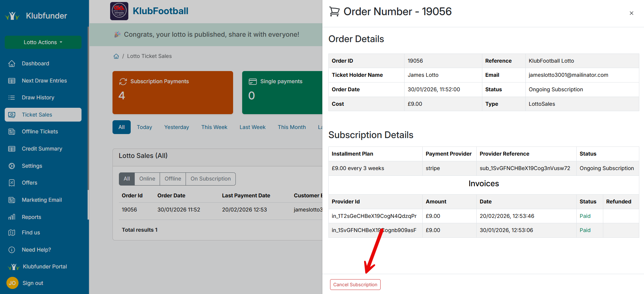Click provider reference sub_1SvGFNCHBeX19Cog3nVusw72
Viewport: 644px width, 294px height.
pos(525,168)
